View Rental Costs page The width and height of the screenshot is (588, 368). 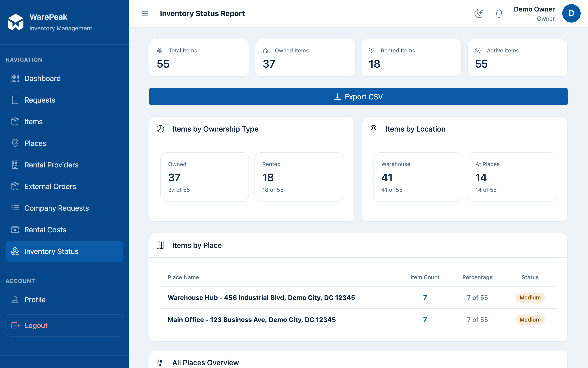tap(64, 230)
